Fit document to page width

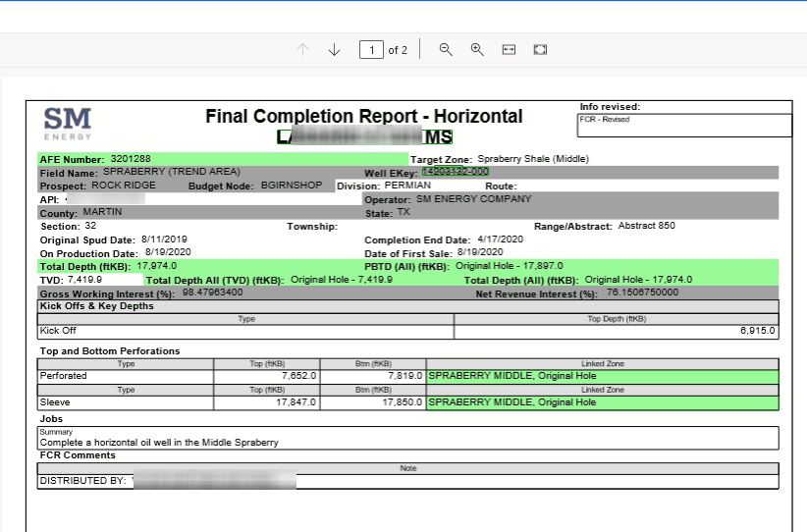point(509,49)
